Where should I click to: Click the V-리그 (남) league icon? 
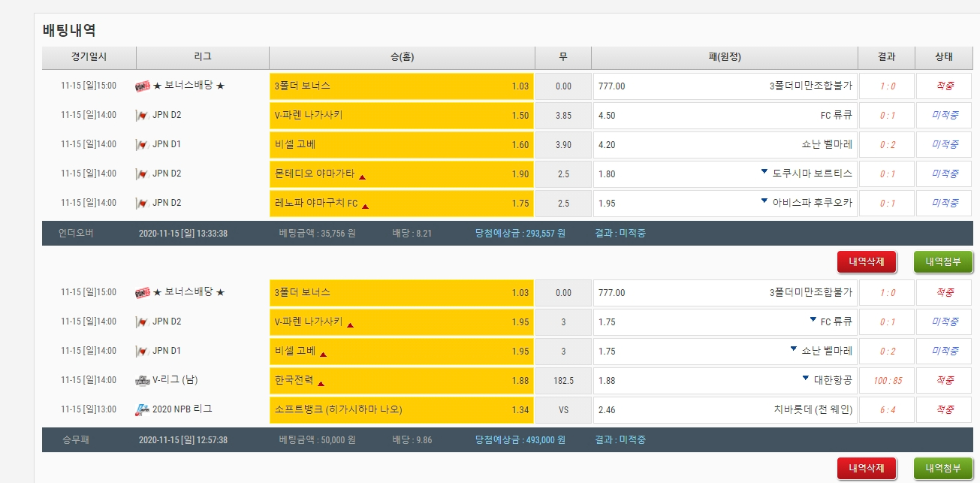(x=142, y=380)
